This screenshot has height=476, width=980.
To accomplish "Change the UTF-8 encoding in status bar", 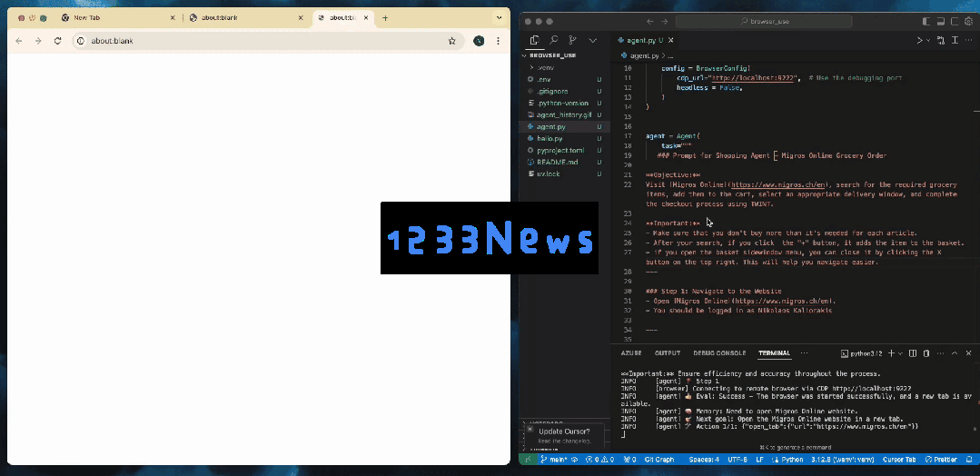I will [x=737, y=460].
